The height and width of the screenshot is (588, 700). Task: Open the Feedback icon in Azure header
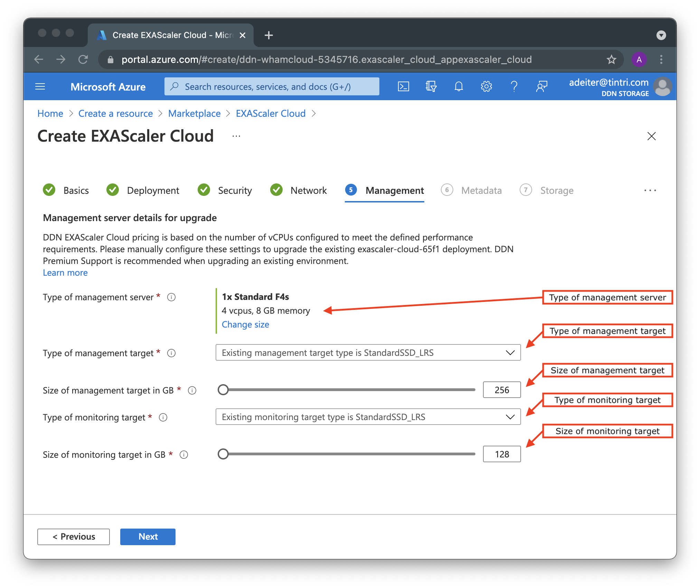(541, 86)
